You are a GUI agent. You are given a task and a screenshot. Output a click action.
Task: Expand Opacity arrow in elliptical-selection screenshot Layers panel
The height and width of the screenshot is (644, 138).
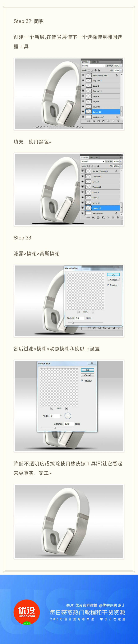click(x=121, y=66)
